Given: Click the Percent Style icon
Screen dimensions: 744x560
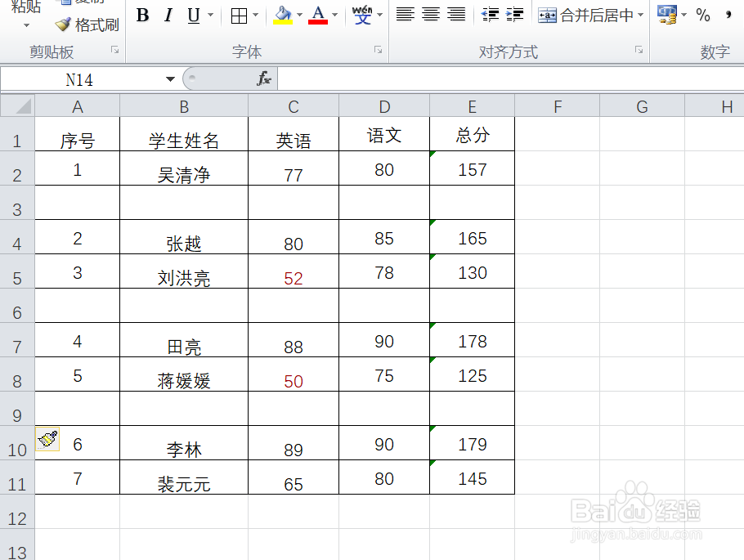Looking at the screenshot, I should (x=702, y=16).
